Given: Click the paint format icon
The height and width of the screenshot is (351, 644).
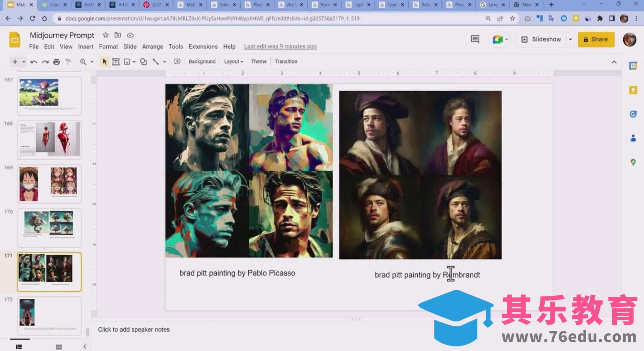Looking at the screenshot, I should pyautogui.click(x=68, y=61).
